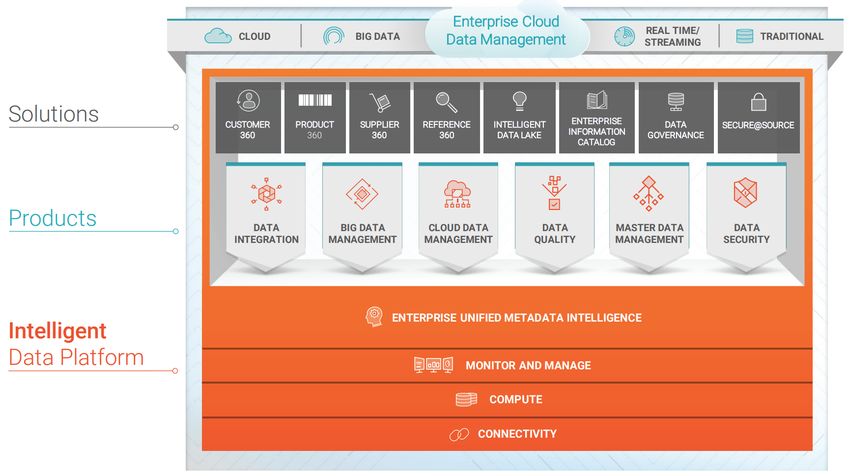Viewport: 850px width, 476px height.
Task: Click the Traditional database icon
Action: pyautogui.click(x=744, y=36)
